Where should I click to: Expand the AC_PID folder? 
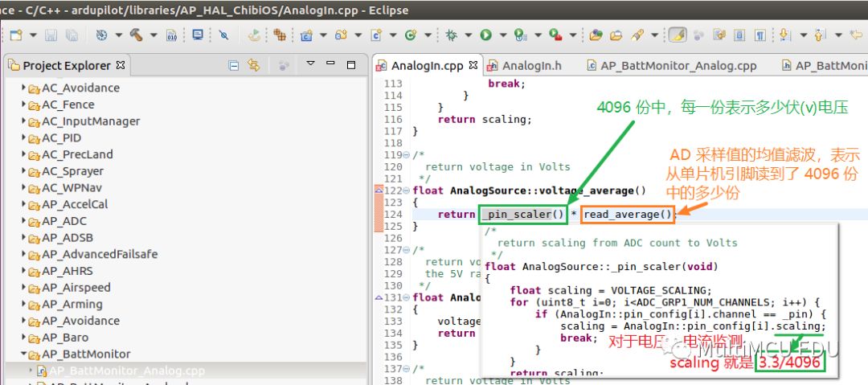[x=23, y=137]
